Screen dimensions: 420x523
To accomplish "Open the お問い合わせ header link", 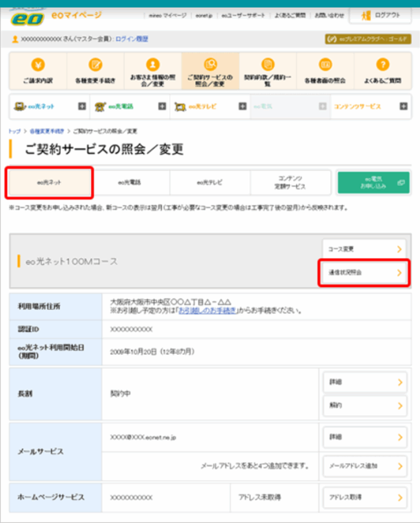I will click(329, 15).
